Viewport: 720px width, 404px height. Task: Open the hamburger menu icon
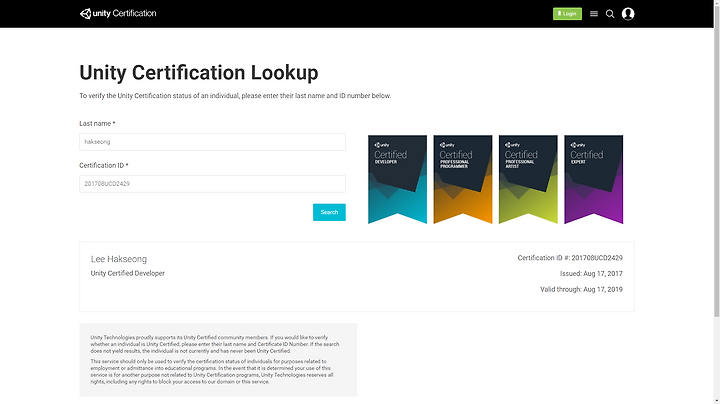(x=594, y=14)
